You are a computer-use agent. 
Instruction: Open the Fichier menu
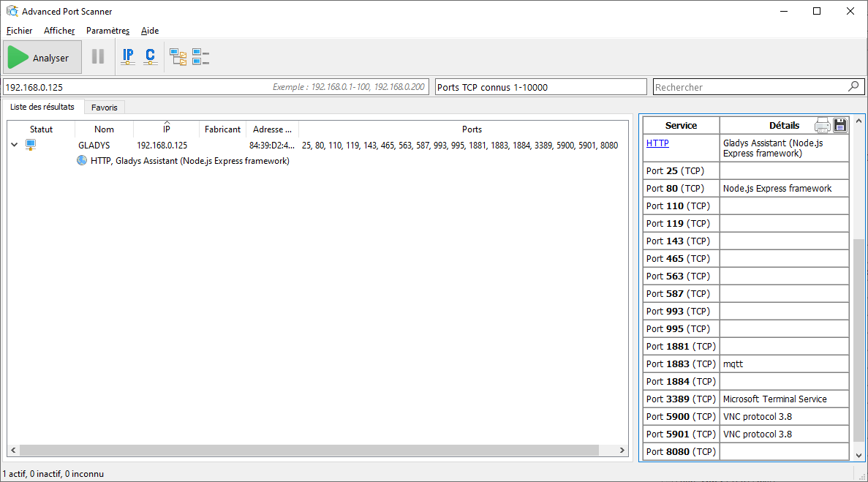(20, 31)
